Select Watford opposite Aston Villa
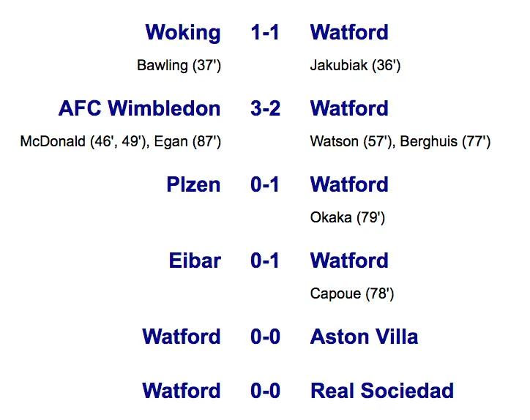Image resolution: width=530 pixels, height=420 pixels. click(182, 337)
